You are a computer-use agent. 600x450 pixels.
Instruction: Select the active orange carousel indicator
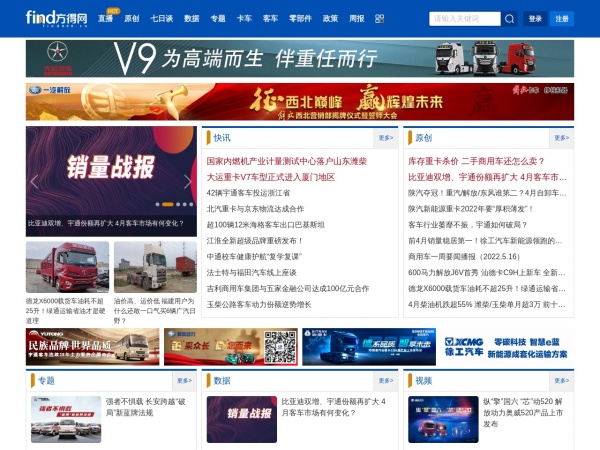pos(168,204)
